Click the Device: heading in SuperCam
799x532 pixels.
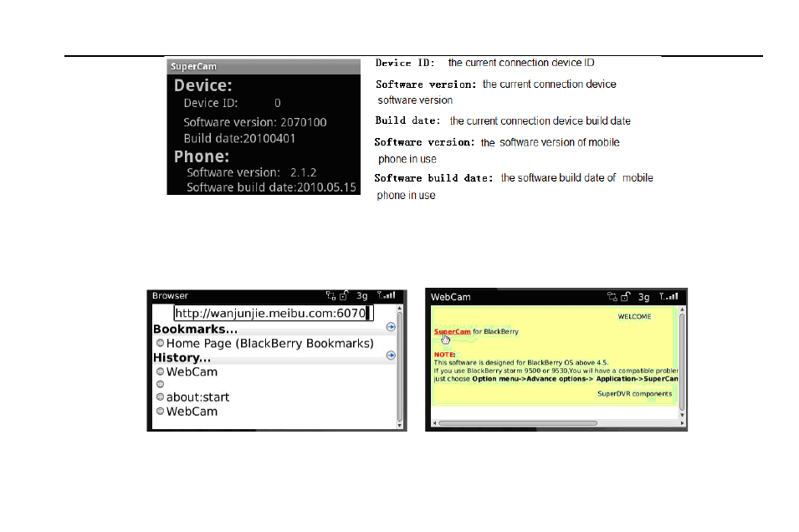click(202, 85)
